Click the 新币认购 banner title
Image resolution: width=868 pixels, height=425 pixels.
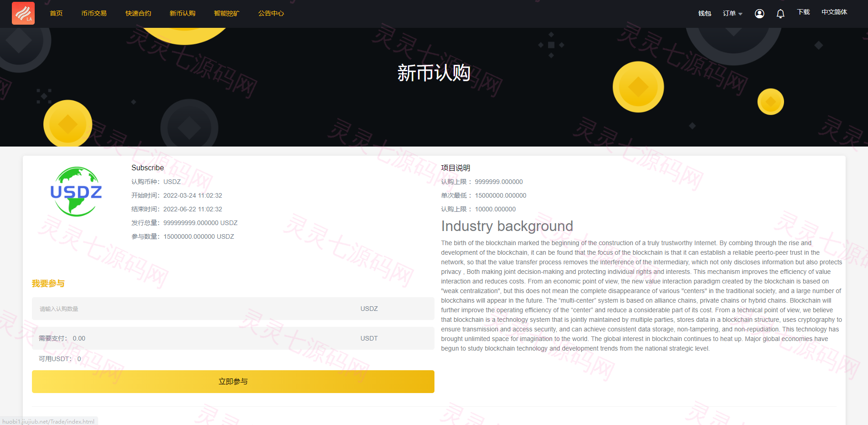pos(434,73)
